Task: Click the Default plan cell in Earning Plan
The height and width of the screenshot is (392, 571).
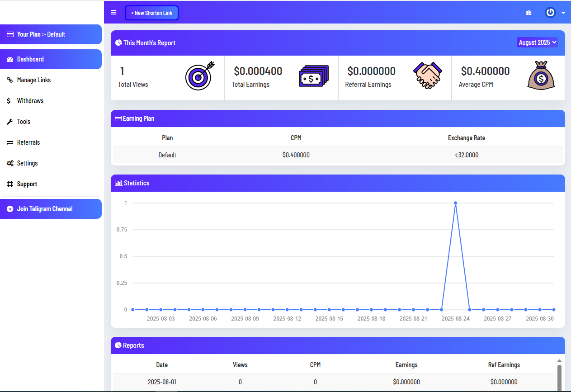Action: tap(167, 155)
